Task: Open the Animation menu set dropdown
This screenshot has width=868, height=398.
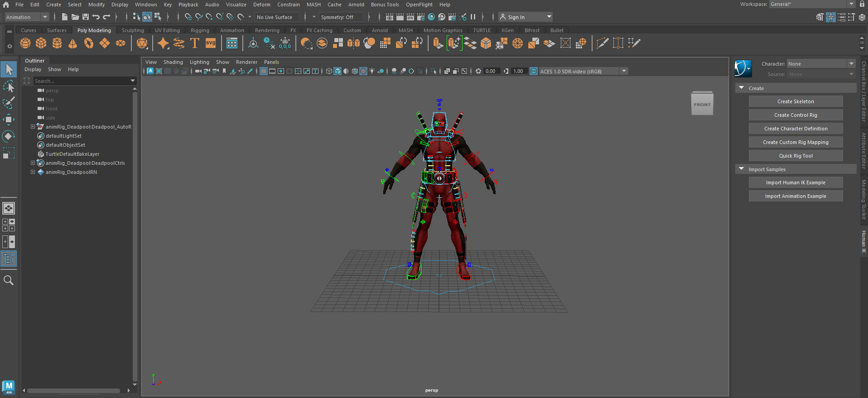Action: (26, 17)
